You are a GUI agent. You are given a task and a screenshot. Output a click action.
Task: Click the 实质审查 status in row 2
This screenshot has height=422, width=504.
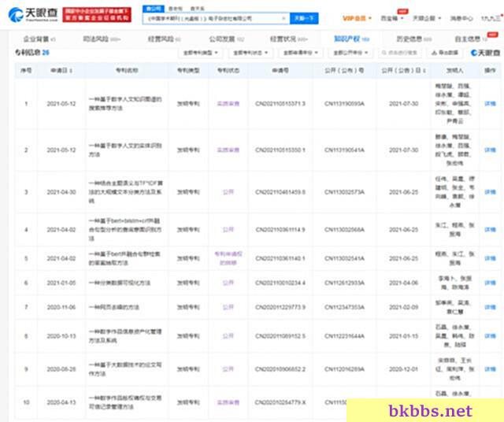(x=228, y=150)
